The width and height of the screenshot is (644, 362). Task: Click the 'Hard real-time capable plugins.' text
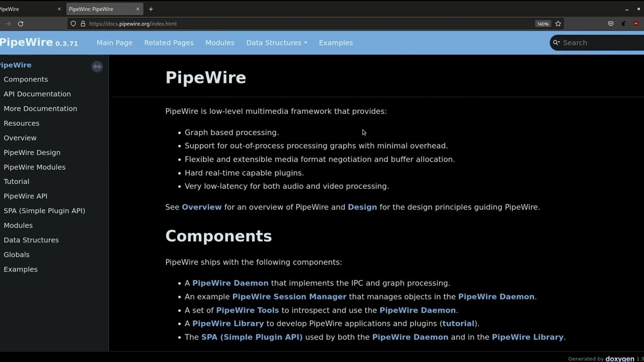[x=244, y=173]
